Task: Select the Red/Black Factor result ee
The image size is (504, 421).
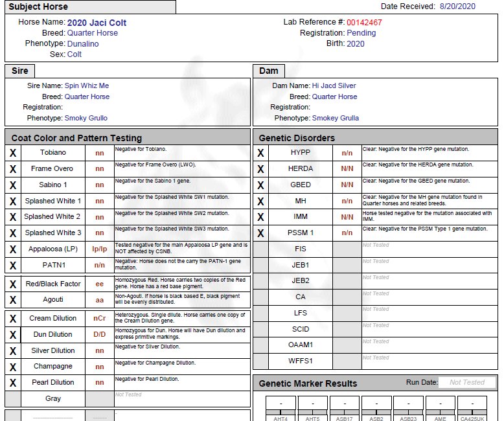Action: click(x=100, y=284)
